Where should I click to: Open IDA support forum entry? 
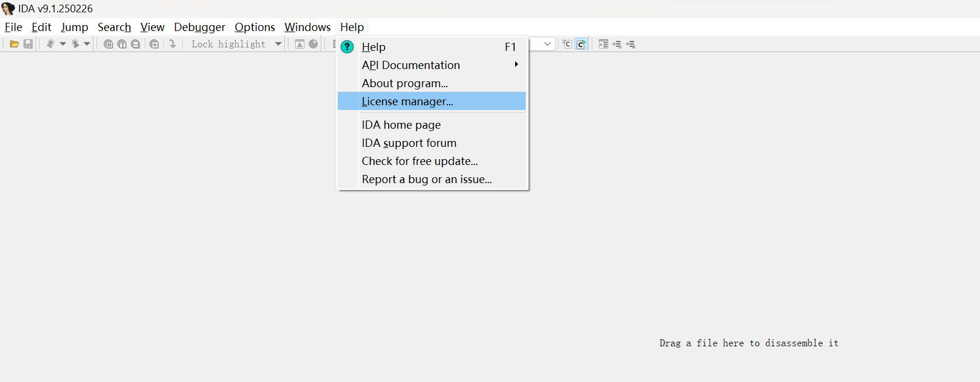tap(432, 143)
